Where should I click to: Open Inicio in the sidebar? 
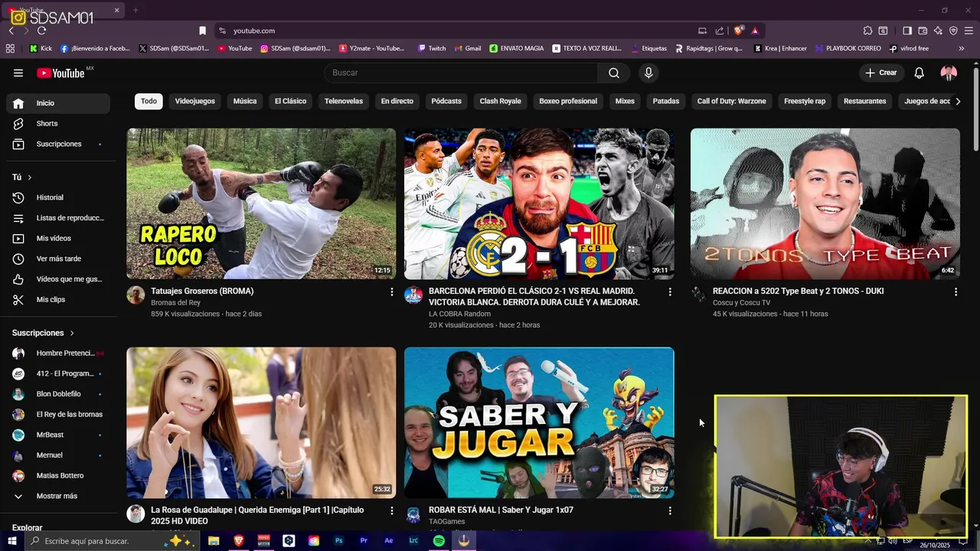tap(58, 103)
